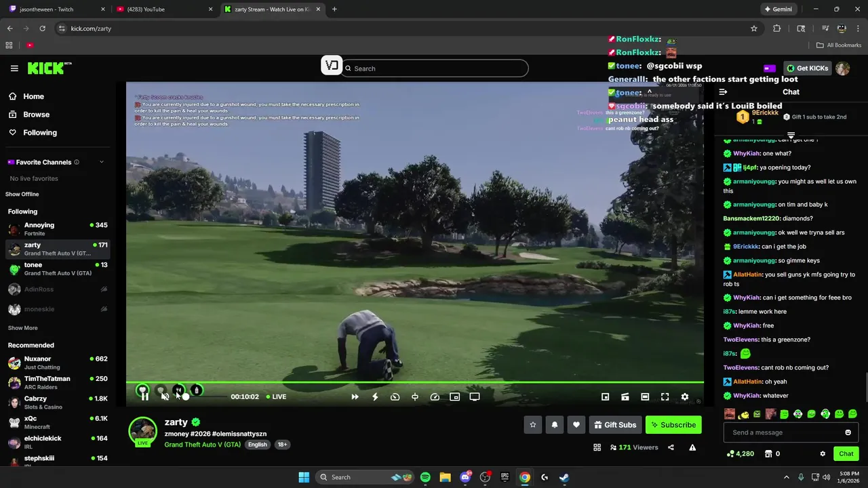Click the lightning bolt icon in player
Screen dimensions: 868x488
pyautogui.click(x=375, y=396)
